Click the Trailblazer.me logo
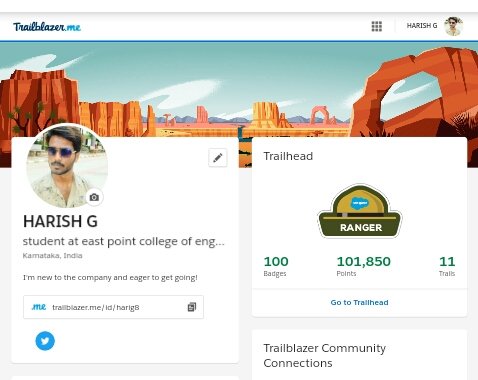Screen dimensions: 478x380 click(47, 27)
